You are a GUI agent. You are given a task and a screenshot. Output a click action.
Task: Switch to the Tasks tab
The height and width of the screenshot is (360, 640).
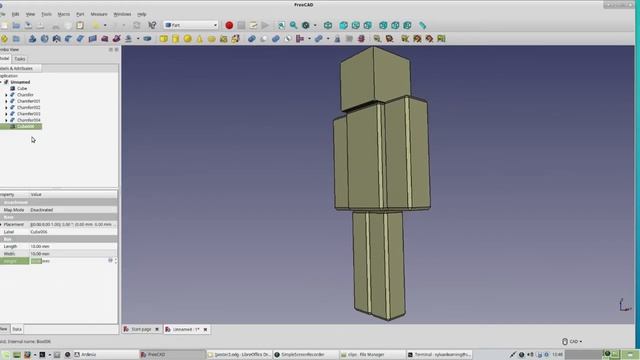[x=20, y=59]
